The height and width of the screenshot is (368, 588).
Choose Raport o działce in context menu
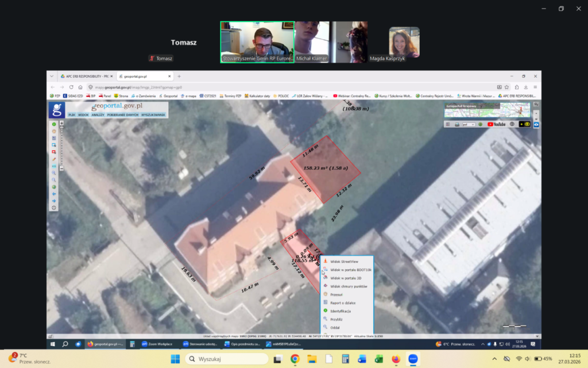343,302
